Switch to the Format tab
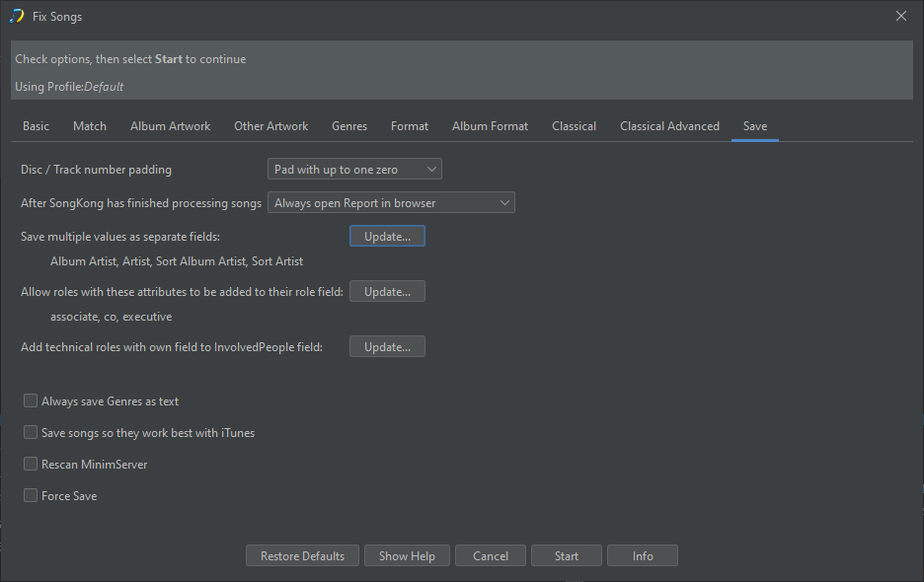 coord(410,126)
